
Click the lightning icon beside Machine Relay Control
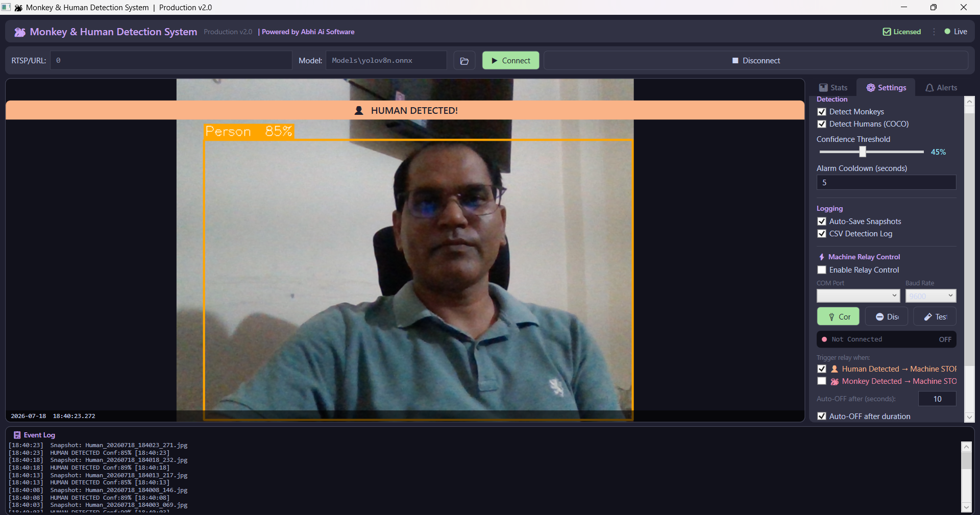[821, 257]
